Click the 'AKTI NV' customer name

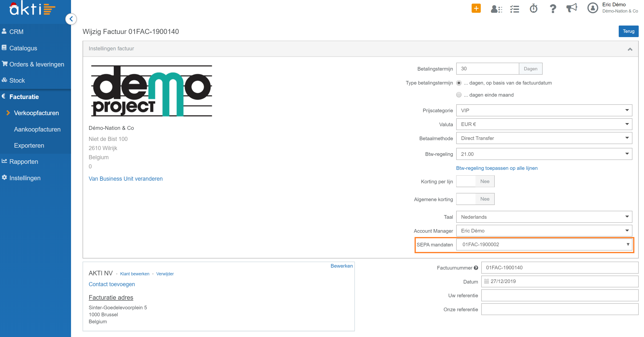coord(100,273)
